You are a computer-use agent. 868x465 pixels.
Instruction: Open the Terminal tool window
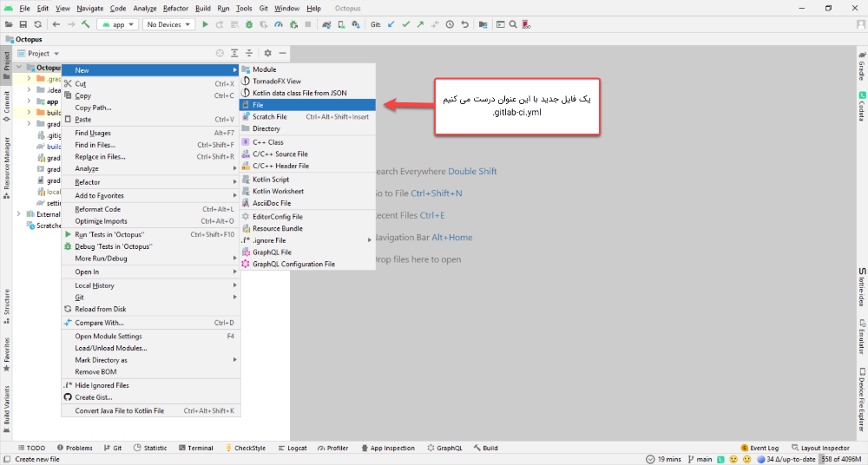click(x=196, y=448)
